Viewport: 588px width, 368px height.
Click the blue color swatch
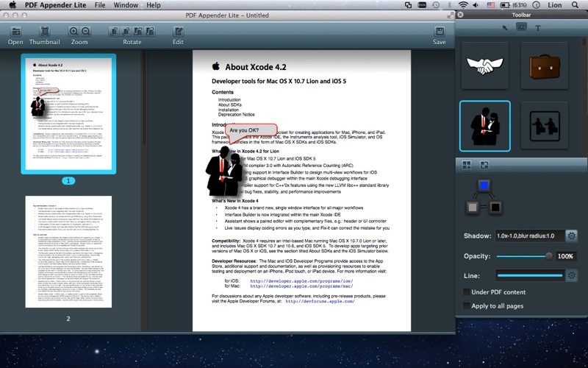[x=483, y=187]
